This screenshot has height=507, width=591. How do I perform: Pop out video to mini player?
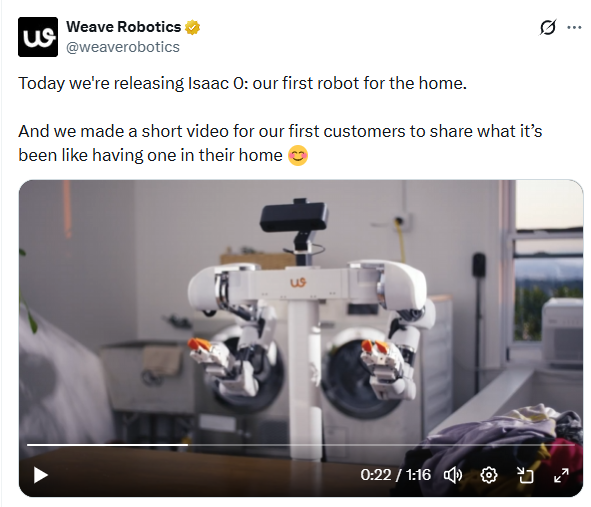(x=525, y=475)
